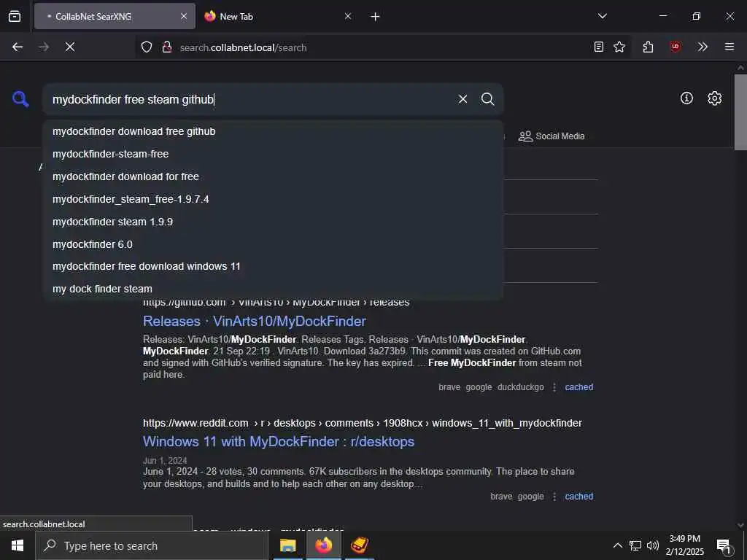Pick suggestion 'mydockfinder_steam_free-1.9.7.4'
The height and width of the screenshot is (560, 747).
click(x=274, y=199)
